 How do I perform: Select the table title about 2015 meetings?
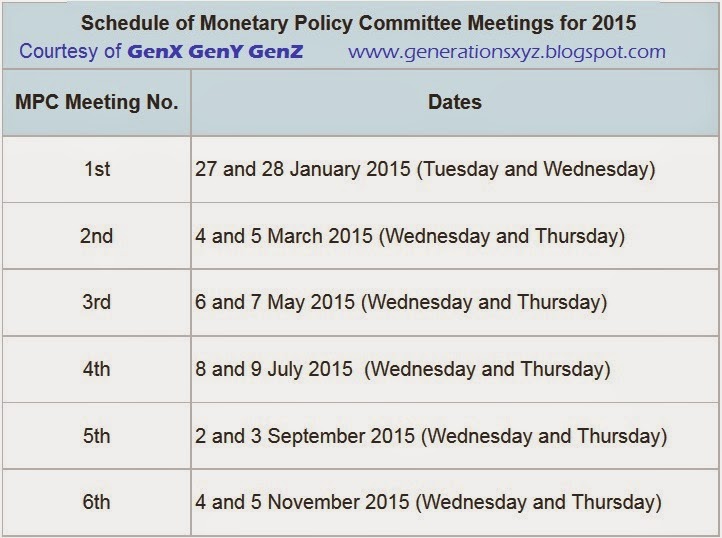[358, 23]
